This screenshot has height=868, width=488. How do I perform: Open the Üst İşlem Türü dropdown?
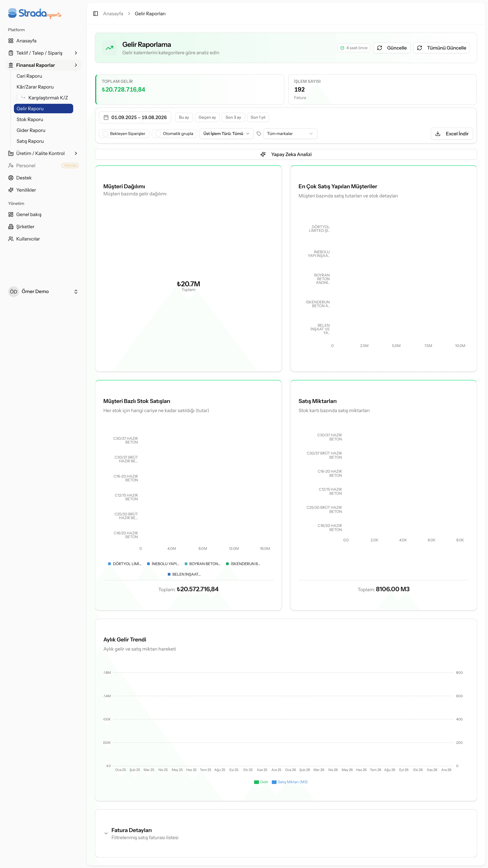coord(227,134)
